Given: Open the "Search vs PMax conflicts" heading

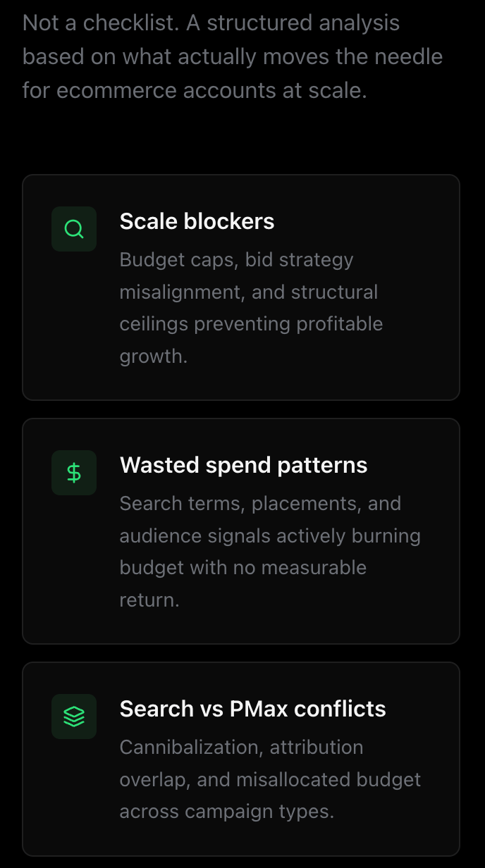Looking at the screenshot, I should point(252,709).
